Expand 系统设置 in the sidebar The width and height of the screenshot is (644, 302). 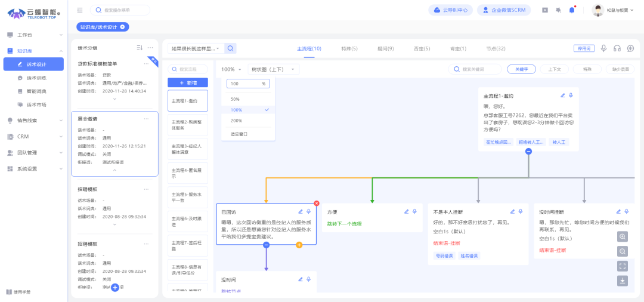pos(33,169)
